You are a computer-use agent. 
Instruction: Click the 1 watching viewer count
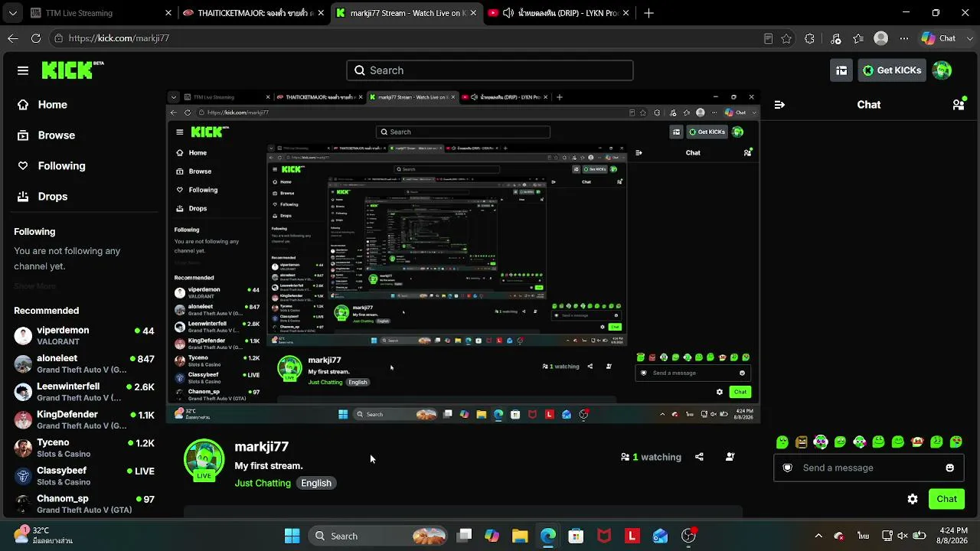[651, 457]
